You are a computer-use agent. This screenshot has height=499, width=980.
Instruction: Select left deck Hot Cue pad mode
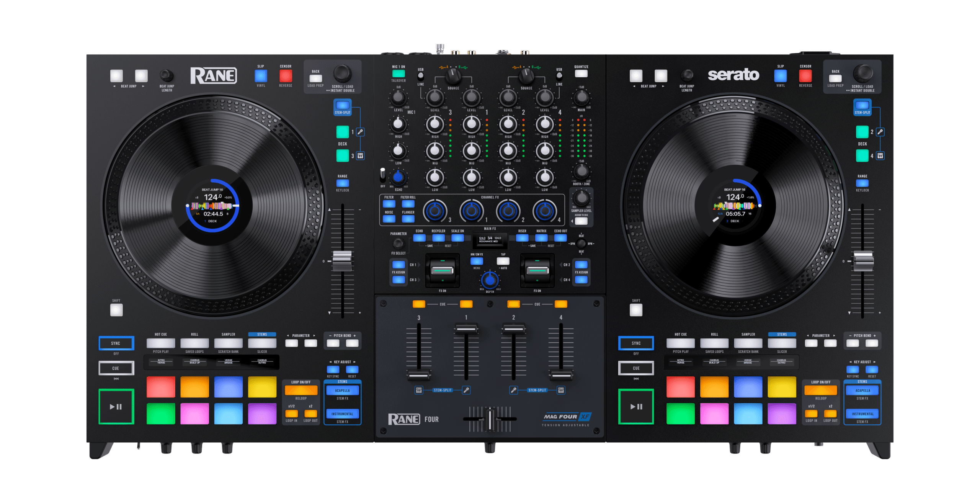coord(161,343)
